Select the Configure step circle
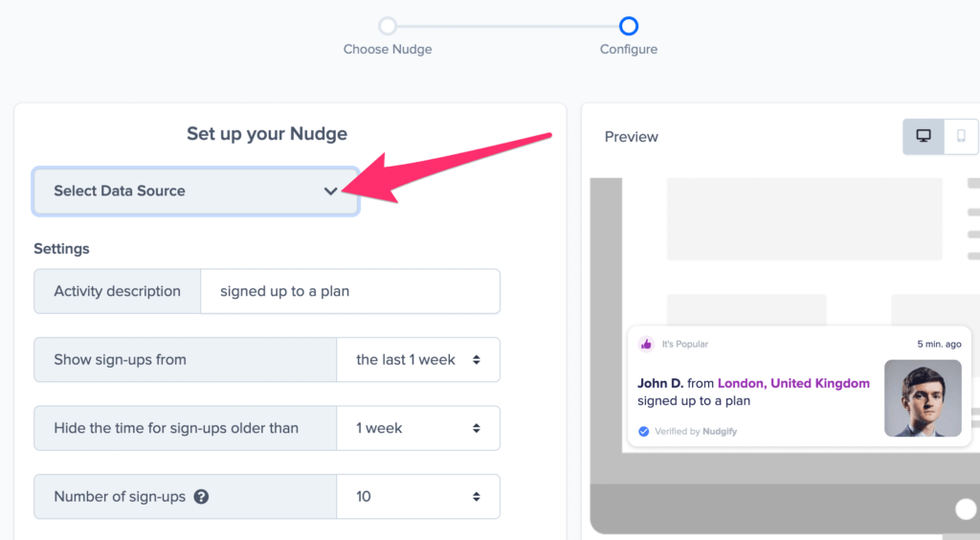This screenshot has height=540, width=980. point(629,26)
